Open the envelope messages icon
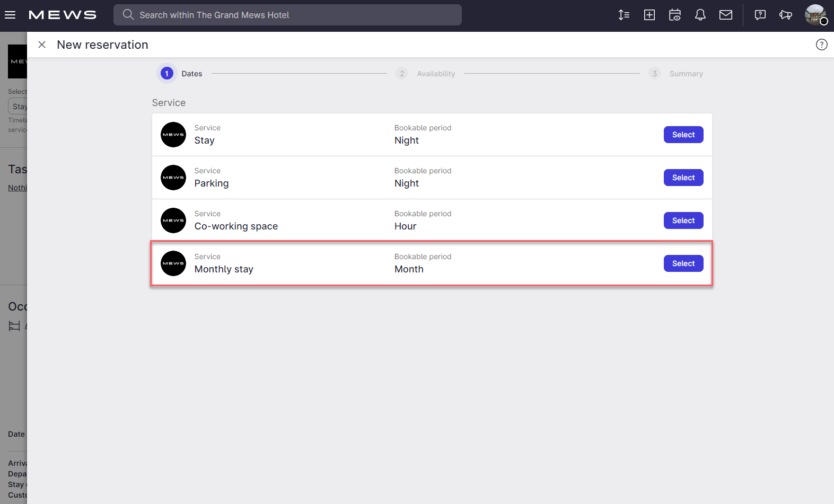 726,15
